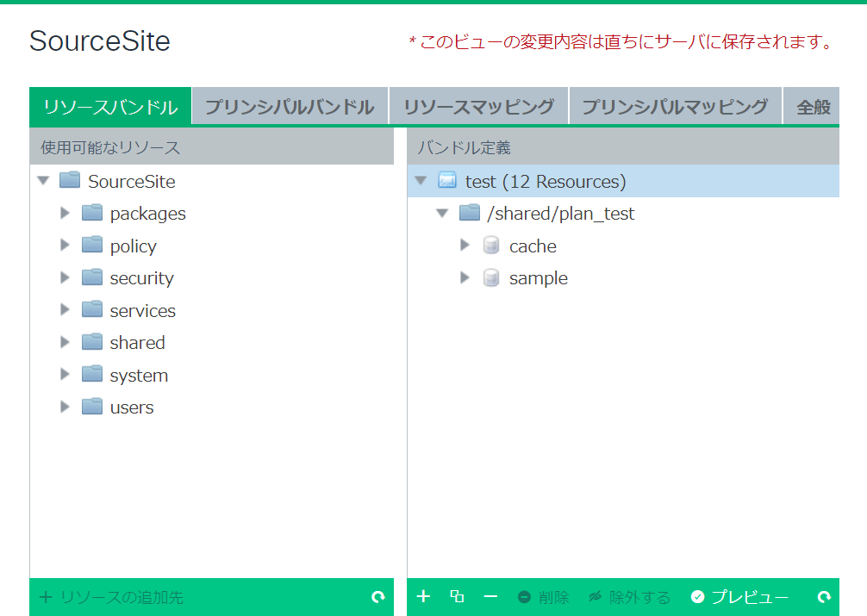Select the shared tree row
The height and width of the screenshot is (616, 867).
(x=212, y=342)
